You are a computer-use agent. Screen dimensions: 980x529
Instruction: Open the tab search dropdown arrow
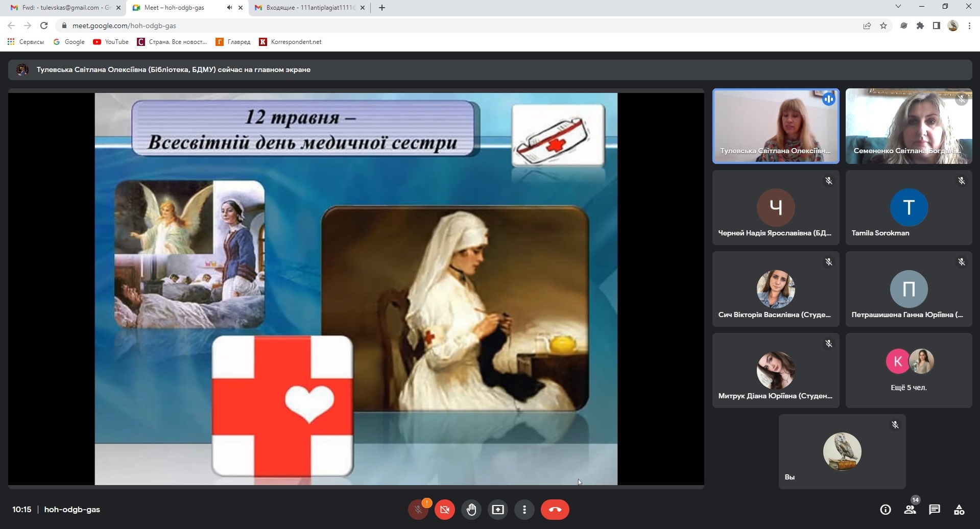point(898,7)
